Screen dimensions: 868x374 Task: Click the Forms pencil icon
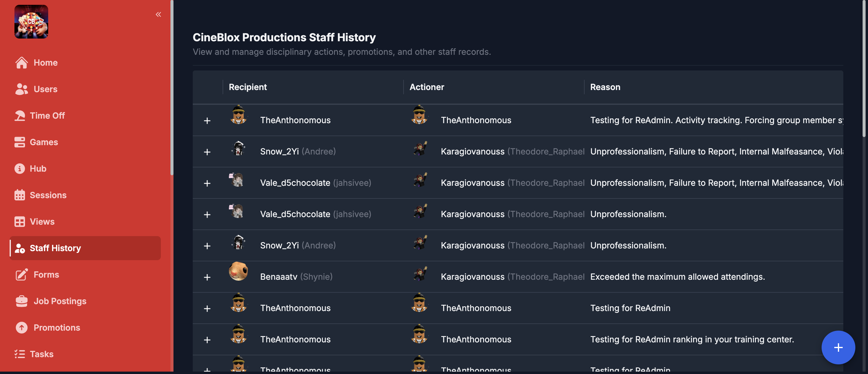(x=22, y=275)
